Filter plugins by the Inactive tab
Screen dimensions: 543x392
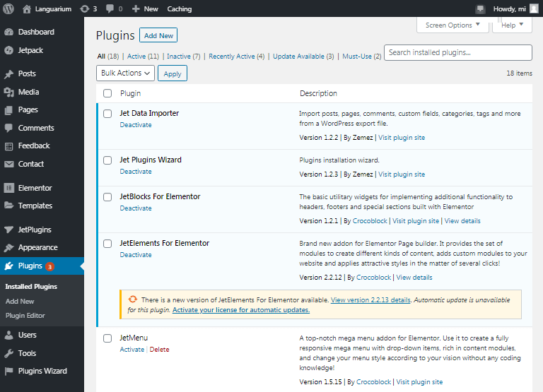click(x=179, y=57)
